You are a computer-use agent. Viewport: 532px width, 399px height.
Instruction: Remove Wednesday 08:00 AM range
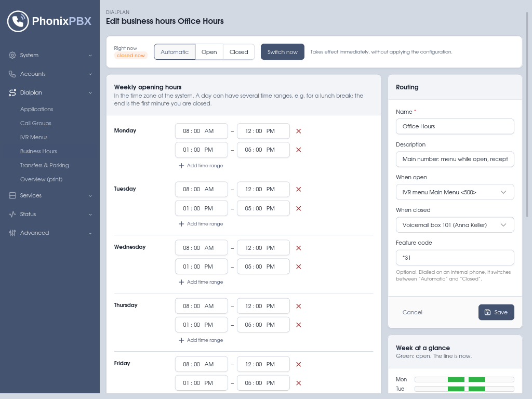point(299,248)
